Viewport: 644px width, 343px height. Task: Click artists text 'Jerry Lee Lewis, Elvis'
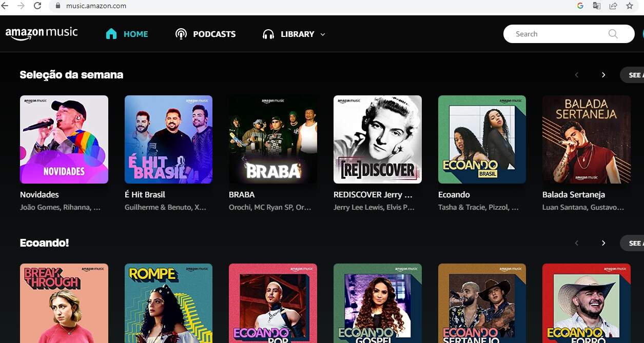(x=374, y=208)
